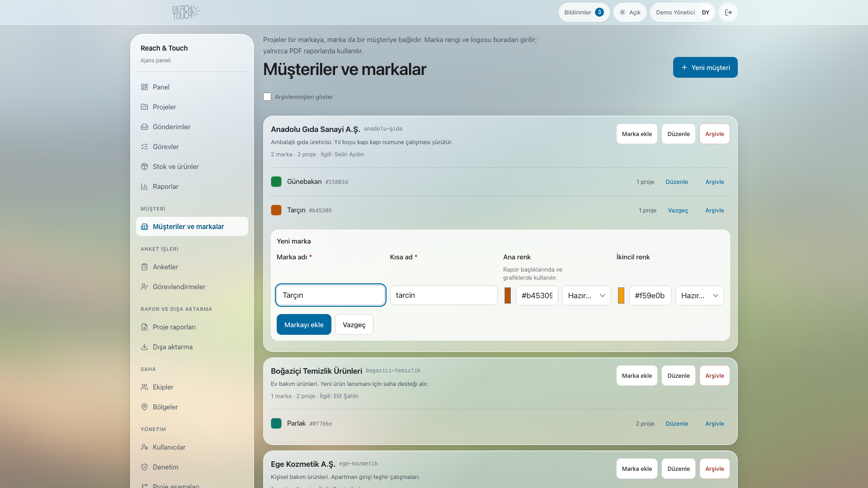Click Arşivle button for Boğaziçi Temizlik Ürünleri
The width and height of the screenshot is (868, 488).
[x=714, y=375]
